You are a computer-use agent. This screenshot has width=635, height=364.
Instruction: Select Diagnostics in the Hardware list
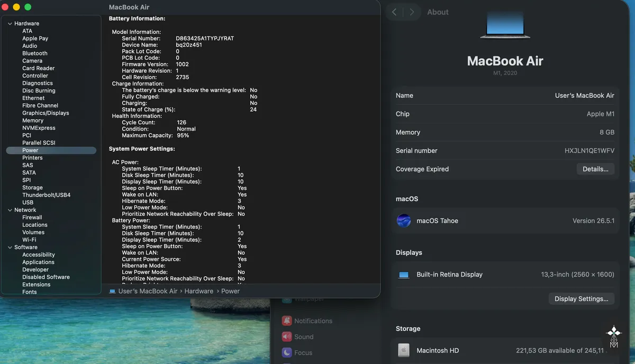38,83
